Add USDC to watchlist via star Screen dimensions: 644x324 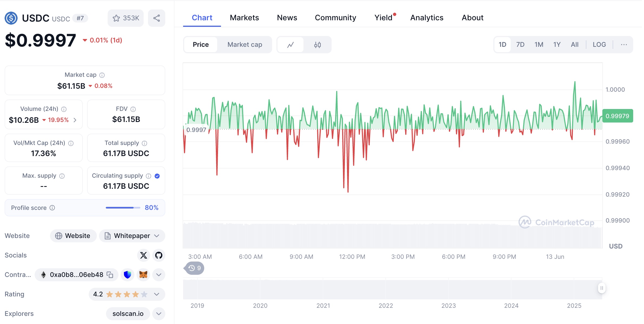[126, 18]
